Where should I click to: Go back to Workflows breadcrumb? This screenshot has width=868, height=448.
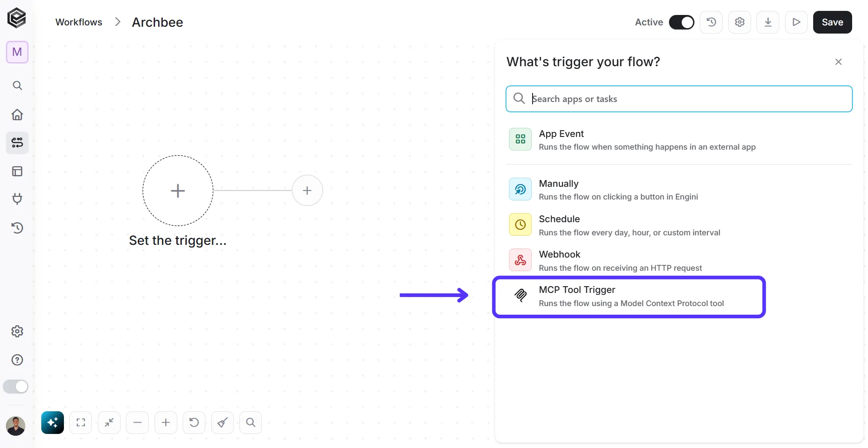[x=79, y=22]
